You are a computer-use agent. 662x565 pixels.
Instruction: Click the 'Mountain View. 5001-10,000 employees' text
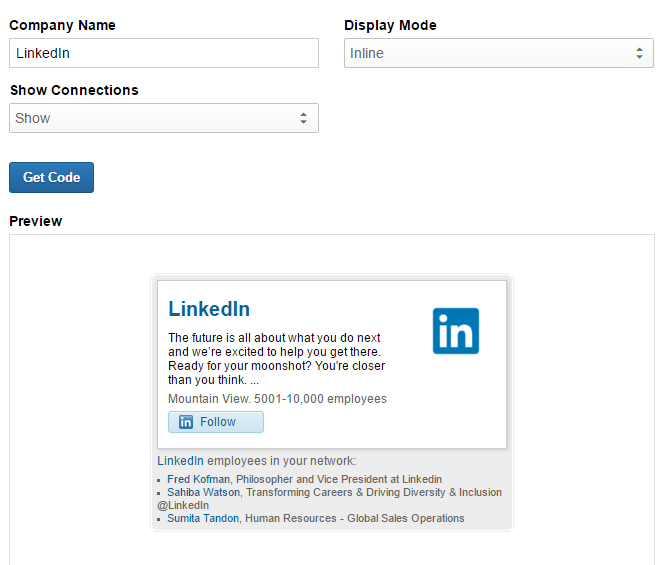277,399
